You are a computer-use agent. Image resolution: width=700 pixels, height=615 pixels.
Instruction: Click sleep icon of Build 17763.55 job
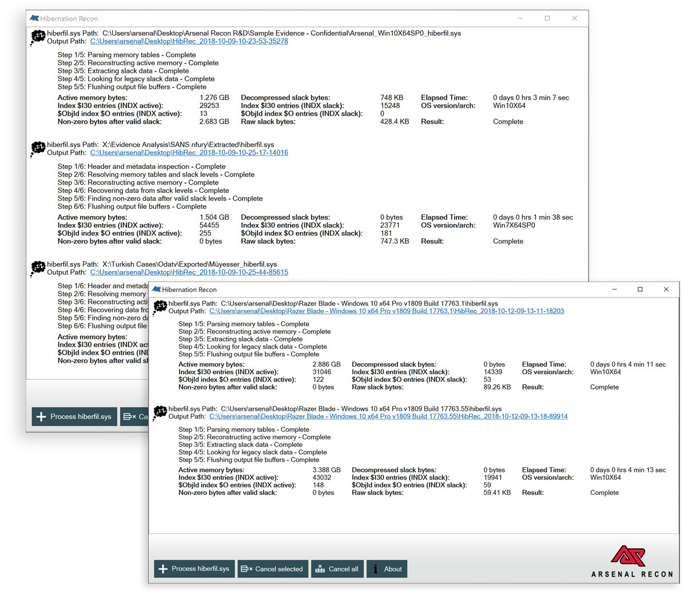tap(160, 413)
